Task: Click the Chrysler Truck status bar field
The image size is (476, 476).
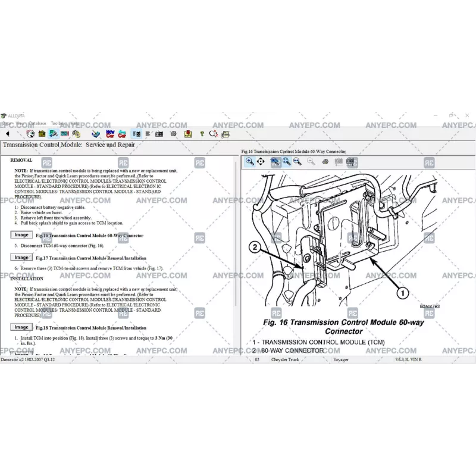Action: [286, 360]
